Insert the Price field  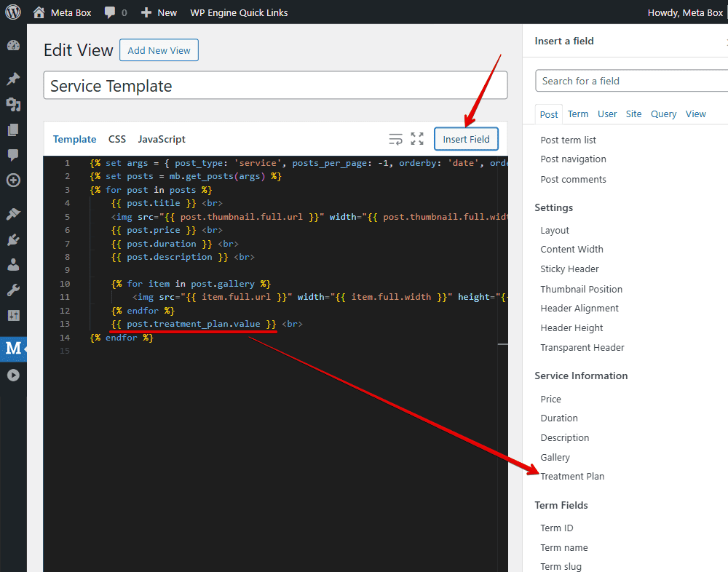point(550,399)
